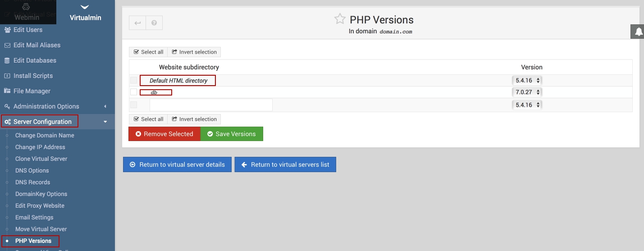644x251 pixels.
Task: Open DNS Records in the sidebar
Action: click(x=32, y=182)
